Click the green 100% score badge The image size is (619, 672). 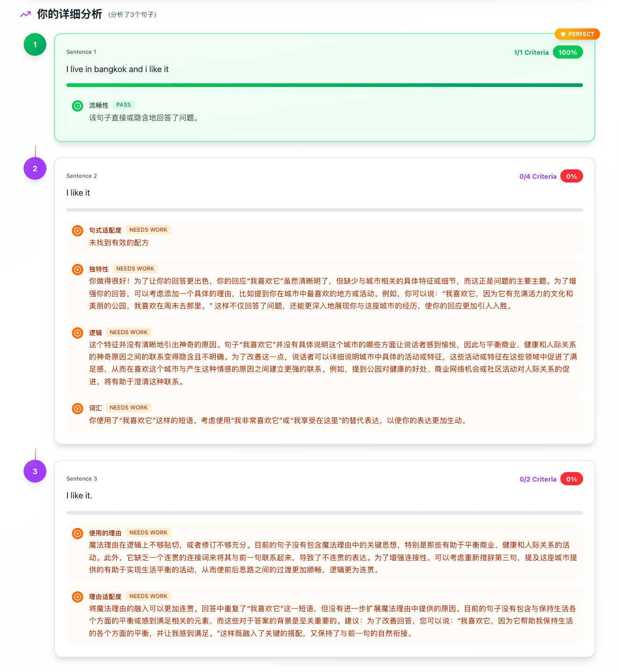(x=567, y=52)
